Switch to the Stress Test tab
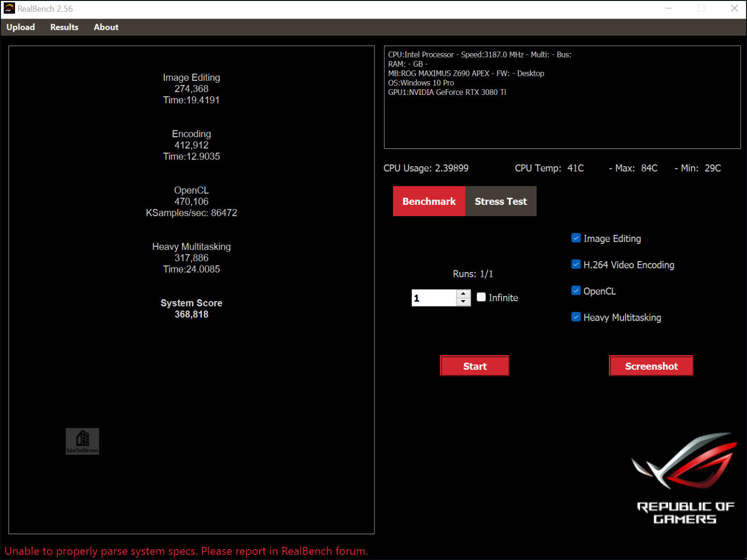 (x=501, y=201)
